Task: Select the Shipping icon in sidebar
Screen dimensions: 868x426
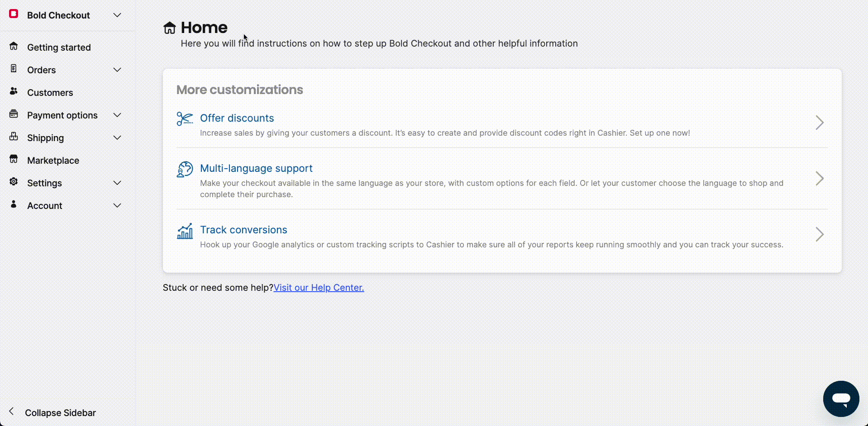Action: (14, 136)
